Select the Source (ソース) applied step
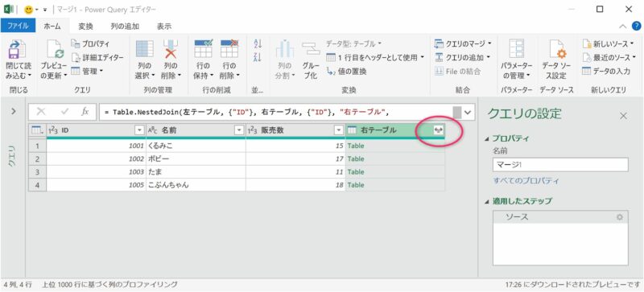The height and width of the screenshot is (292, 644). [x=560, y=217]
